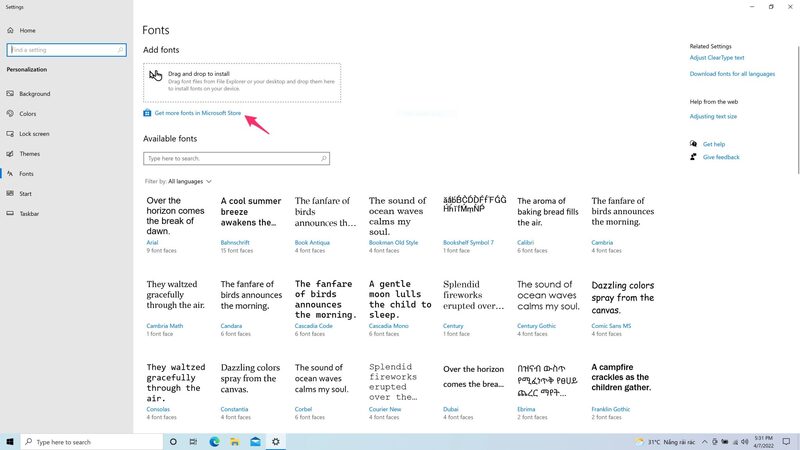Open the Cascadia Code font preview
800x450 pixels.
coord(324,308)
